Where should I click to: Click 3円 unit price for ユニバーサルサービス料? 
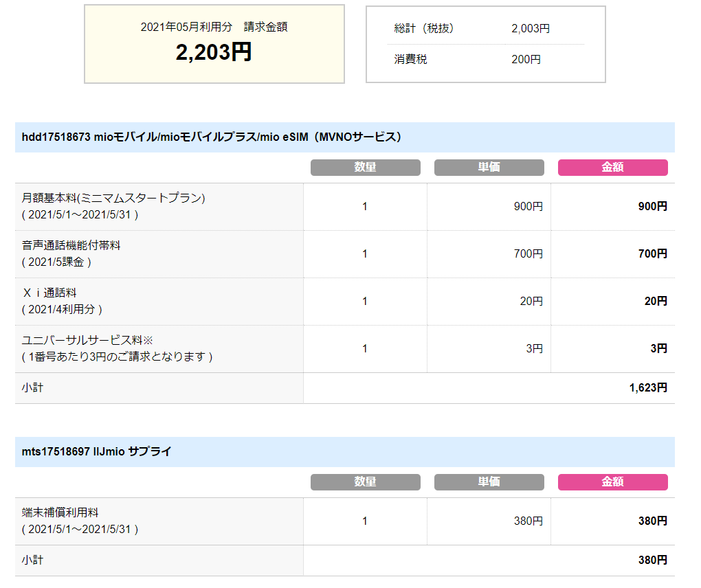tap(534, 348)
